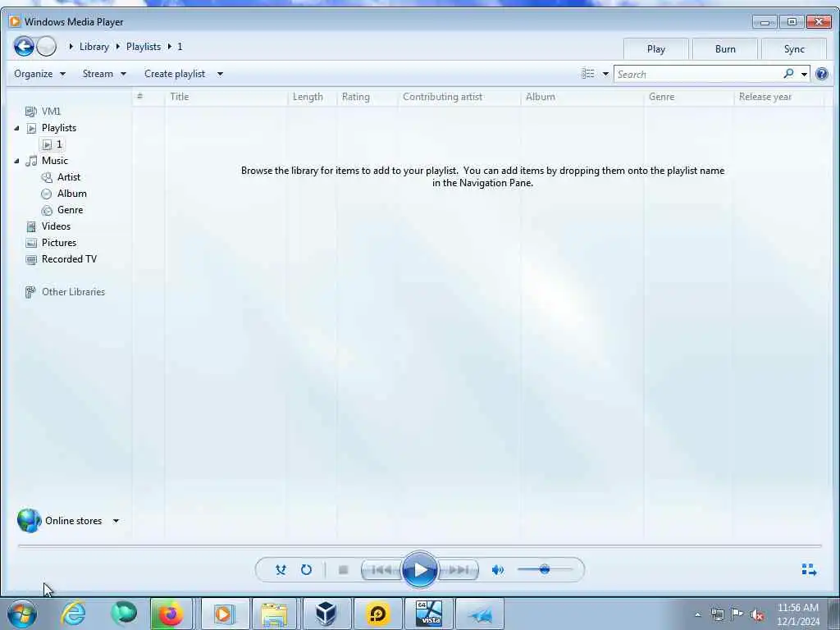
Task: Click Playlists in the breadcrumb path
Action: pos(144,47)
